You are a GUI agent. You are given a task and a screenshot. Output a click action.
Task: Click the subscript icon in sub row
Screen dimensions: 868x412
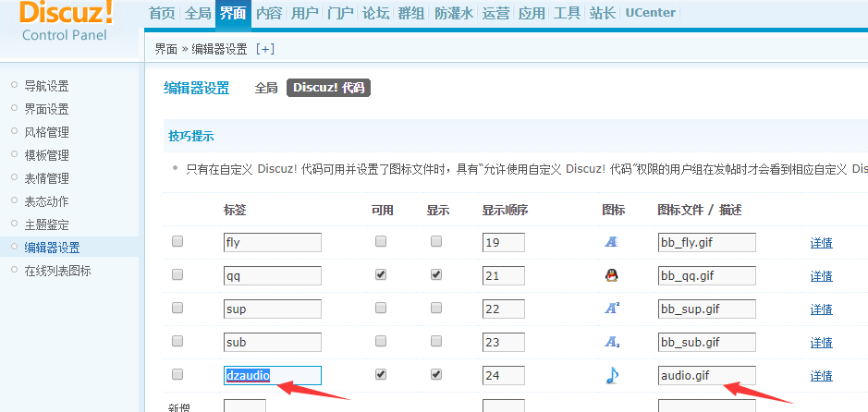pyautogui.click(x=611, y=342)
